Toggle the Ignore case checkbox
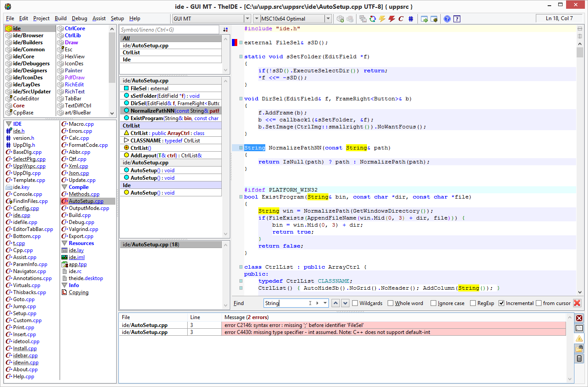This screenshot has width=588, height=387. pyautogui.click(x=433, y=303)
